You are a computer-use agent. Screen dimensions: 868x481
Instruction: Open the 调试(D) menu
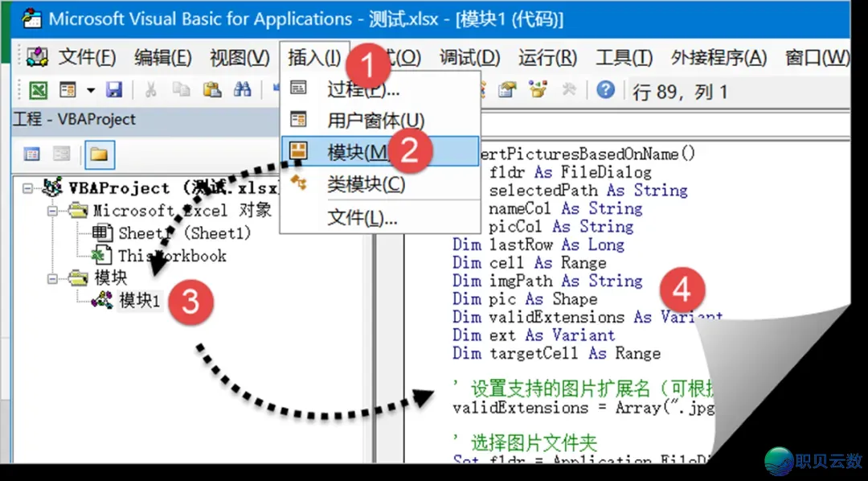[x=470, y=57]
